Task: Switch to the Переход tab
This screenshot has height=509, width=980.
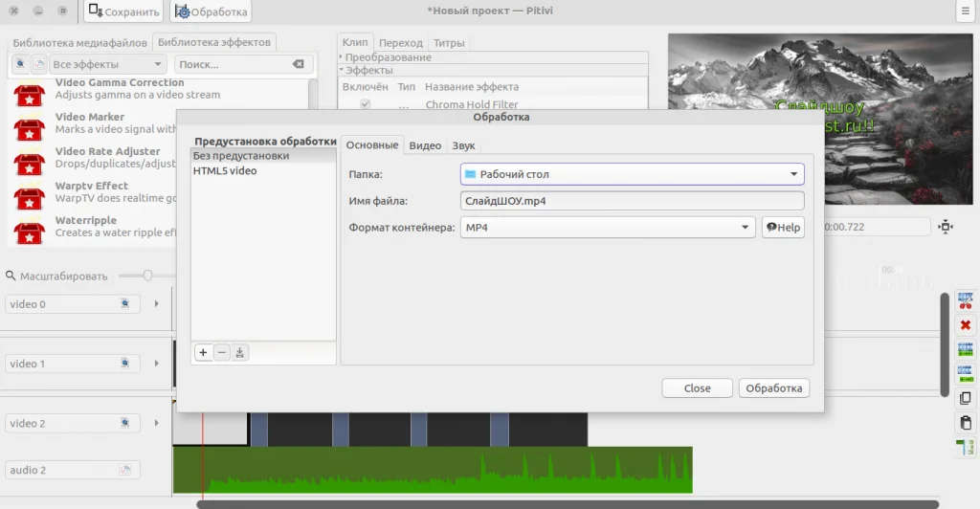Action: [401, 42]
